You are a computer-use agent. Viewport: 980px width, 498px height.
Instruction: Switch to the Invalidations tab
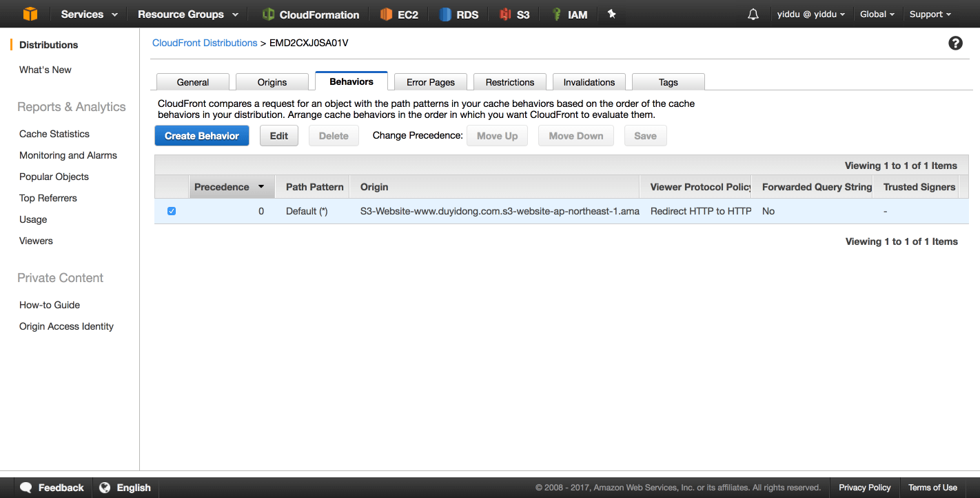tap(589, 82)
